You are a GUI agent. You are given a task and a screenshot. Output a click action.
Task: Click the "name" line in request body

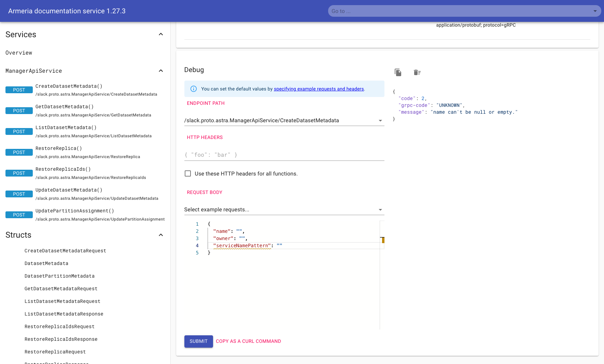point(229,231)
